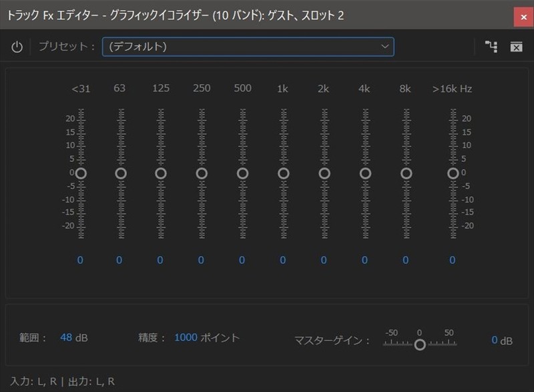Close the Track Fx Editor window
Image resolution: width=534 pixels, height=392 pixels.
pos(523,15)
